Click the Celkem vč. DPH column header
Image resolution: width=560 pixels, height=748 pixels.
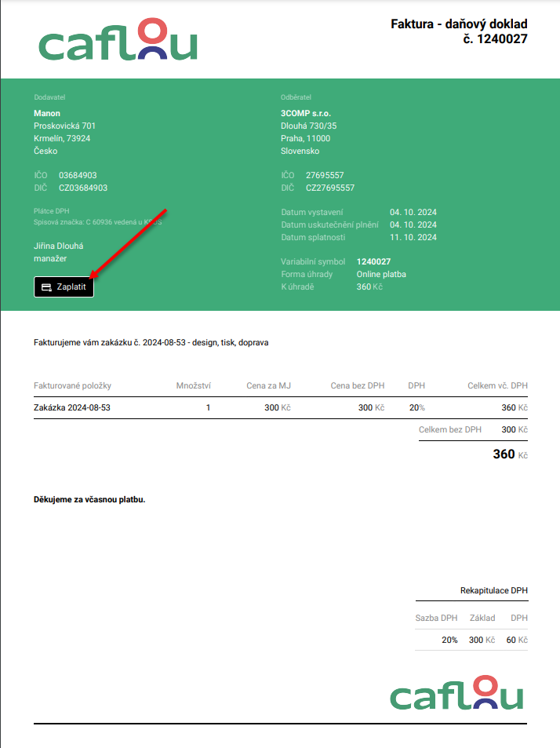(x=497, y=385)
